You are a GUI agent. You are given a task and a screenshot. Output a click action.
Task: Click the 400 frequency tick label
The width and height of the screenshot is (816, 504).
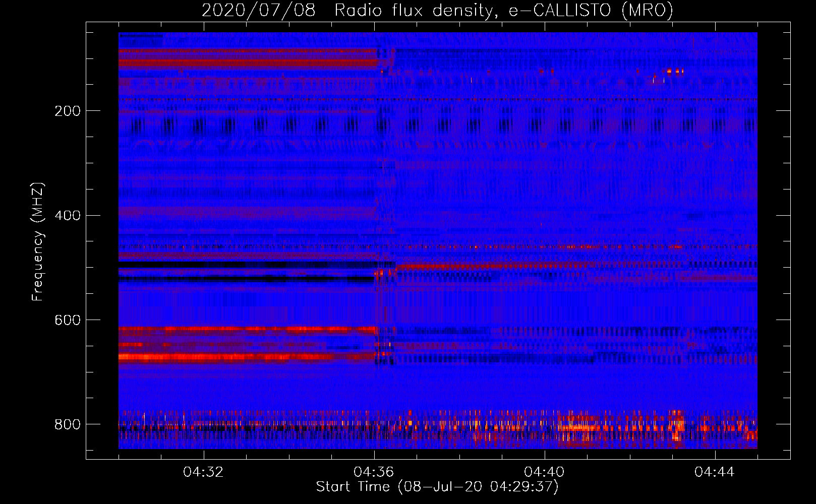tap(68, 216)
